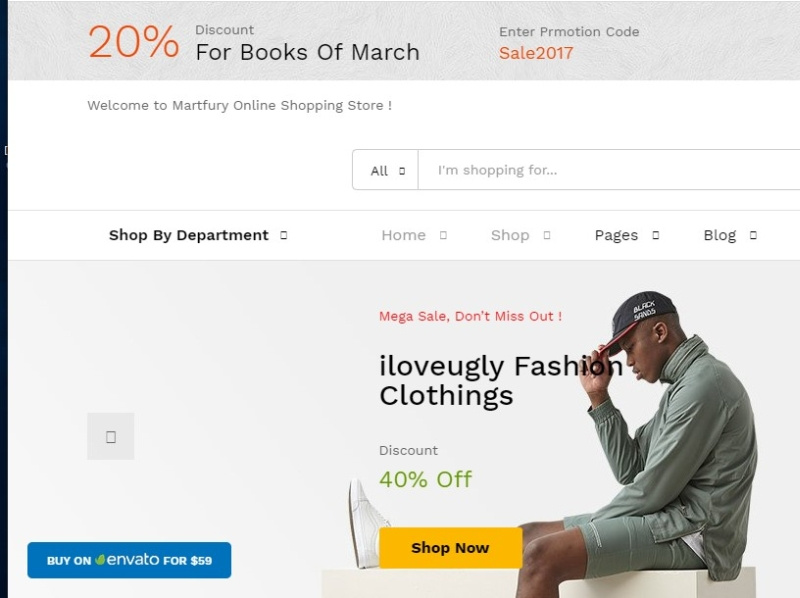
Task: Expand the Shop menu chevron
Action: pos(546,236)
